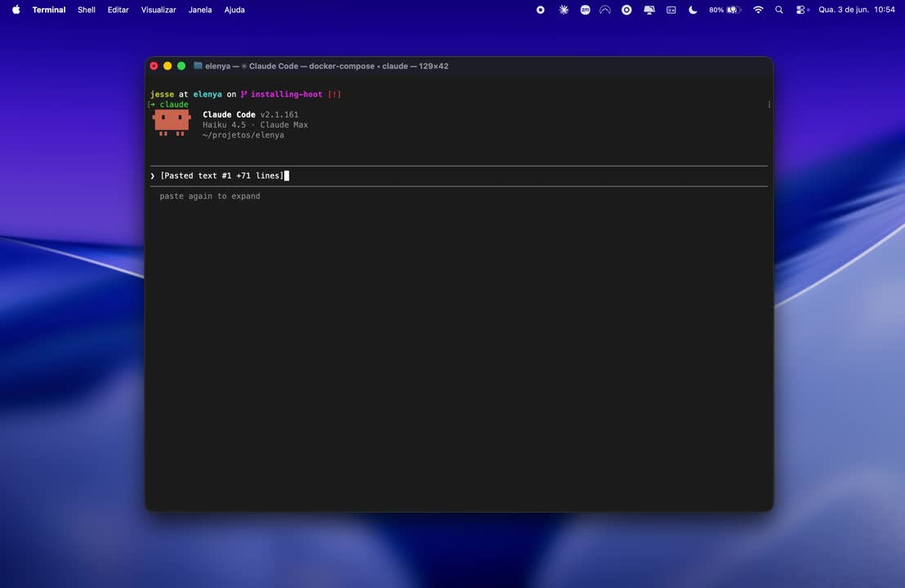The image size is (905, 588).
Task: Click the prompt chevron before pasted text
Action: [153, 176]
